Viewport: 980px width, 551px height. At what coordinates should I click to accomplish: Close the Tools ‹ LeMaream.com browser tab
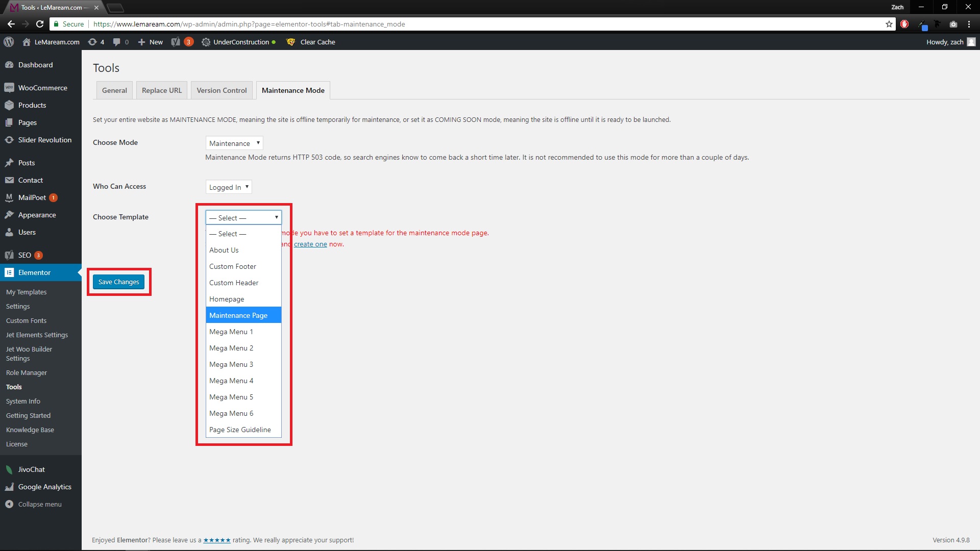(96, 8)
